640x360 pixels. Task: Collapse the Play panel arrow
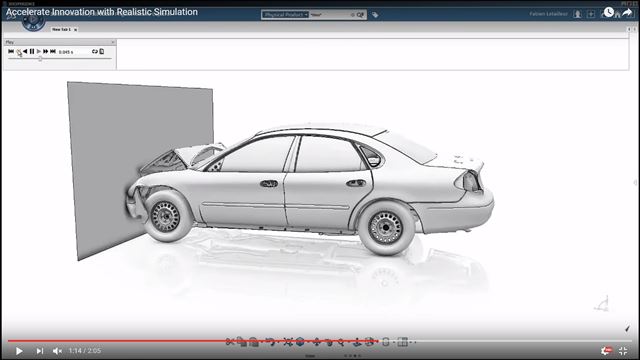tap(113, 42)
